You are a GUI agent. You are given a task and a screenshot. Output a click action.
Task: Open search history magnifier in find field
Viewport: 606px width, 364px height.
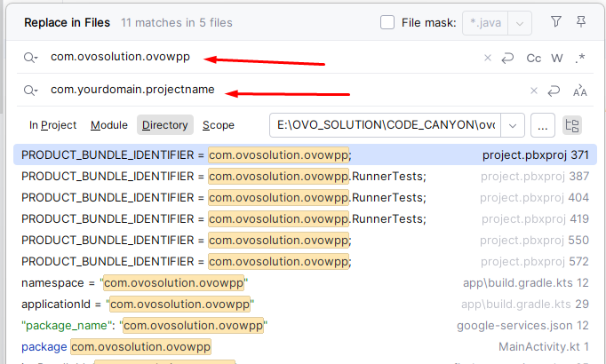(31, 58)
